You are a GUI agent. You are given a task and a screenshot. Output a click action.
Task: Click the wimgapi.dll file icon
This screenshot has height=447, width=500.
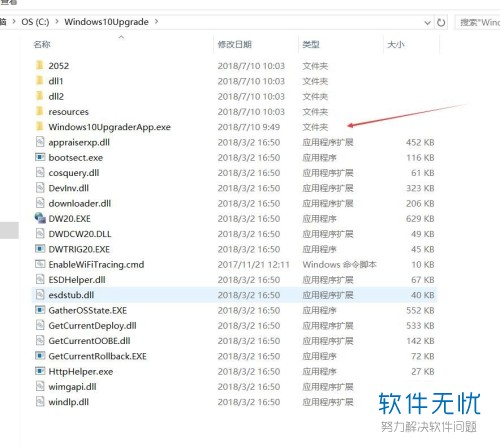(x=40, y=386)
